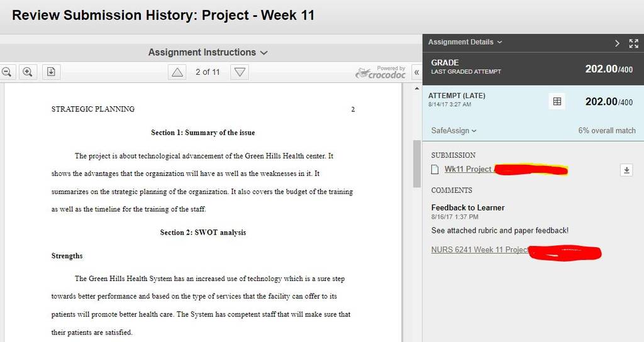Expand the SafeAssign section
Screen dimensions: 644x342
pos(453,131)
